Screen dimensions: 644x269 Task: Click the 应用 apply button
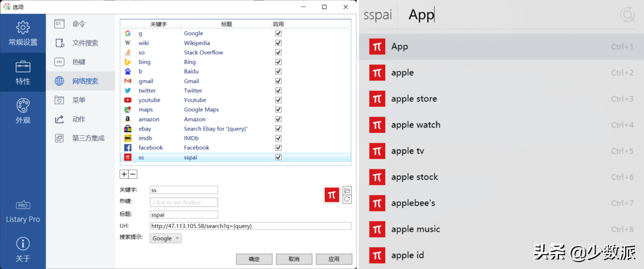[334, 259]
